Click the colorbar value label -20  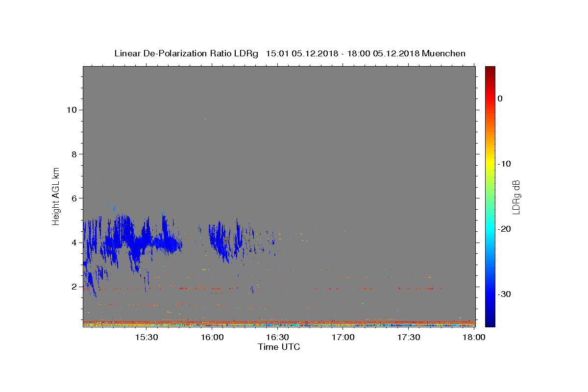pyautogui.click(x=505, y=229)
